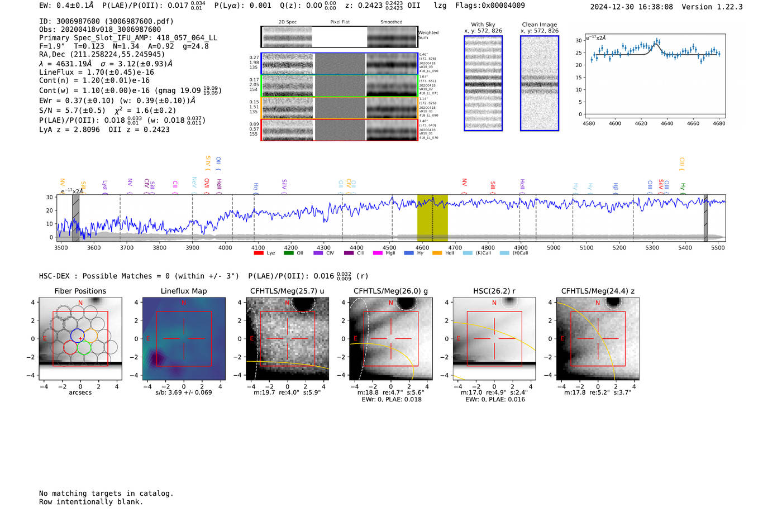
Task: Click the orange fiber circle in Fiber Positions
Action: (x=90, y=336)
